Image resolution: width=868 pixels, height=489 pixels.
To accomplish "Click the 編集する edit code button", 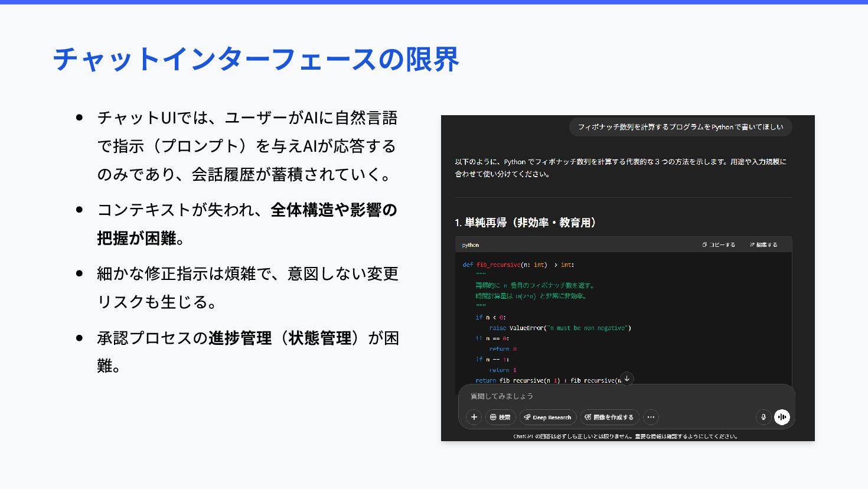I will [763, 244].
